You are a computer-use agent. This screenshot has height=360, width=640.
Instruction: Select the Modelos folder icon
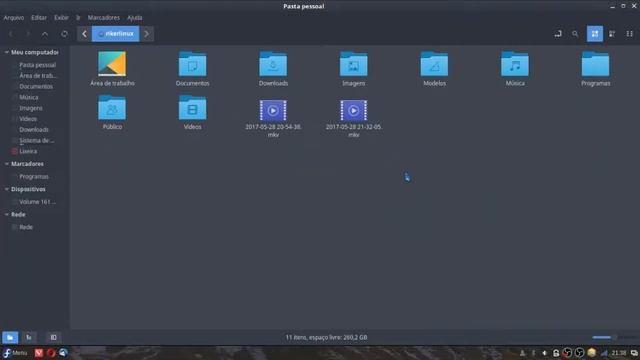tap(434, 64)
